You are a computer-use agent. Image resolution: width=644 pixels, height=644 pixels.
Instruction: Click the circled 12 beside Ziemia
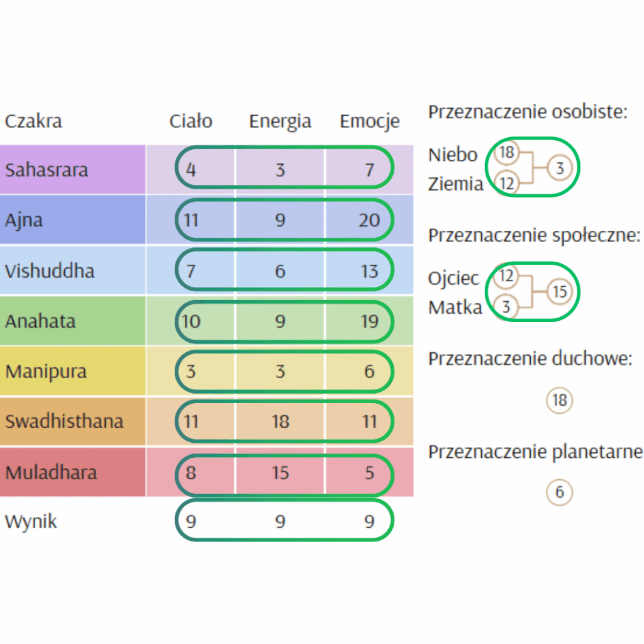pos(507,184)
